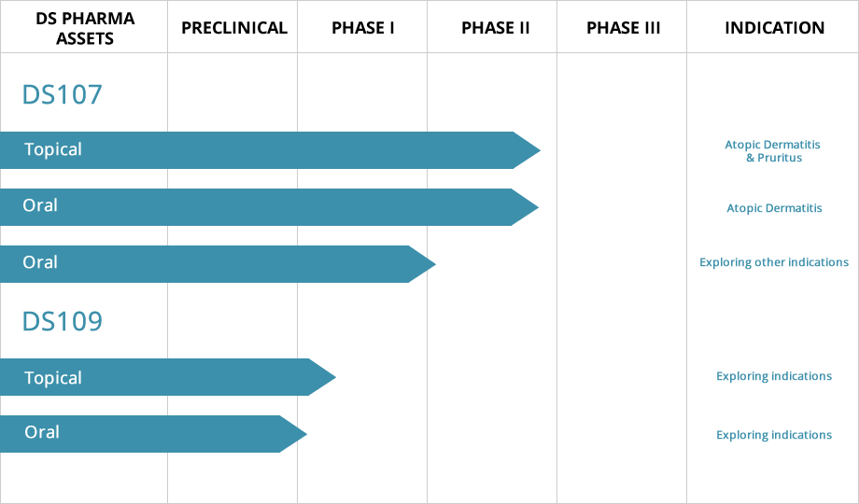Screen dimensions: 859x504
Task: Click the Oral label on DS107's Phase I bar
Action: coord(40,262)
